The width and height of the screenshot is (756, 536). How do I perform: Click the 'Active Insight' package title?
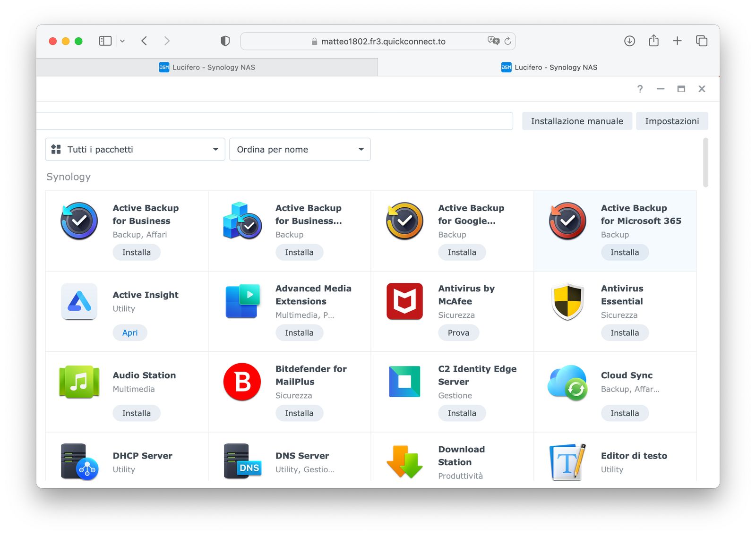tap(146, 295)
